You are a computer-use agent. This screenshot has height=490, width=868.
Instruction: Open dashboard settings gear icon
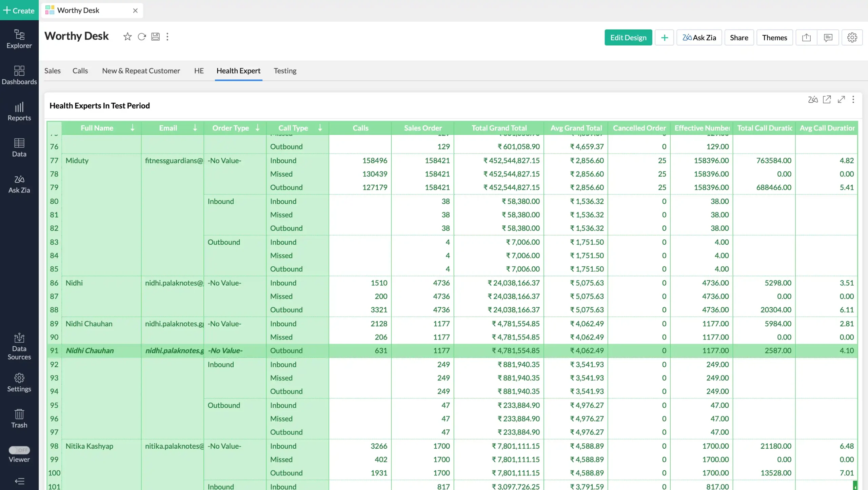point(852,37)
